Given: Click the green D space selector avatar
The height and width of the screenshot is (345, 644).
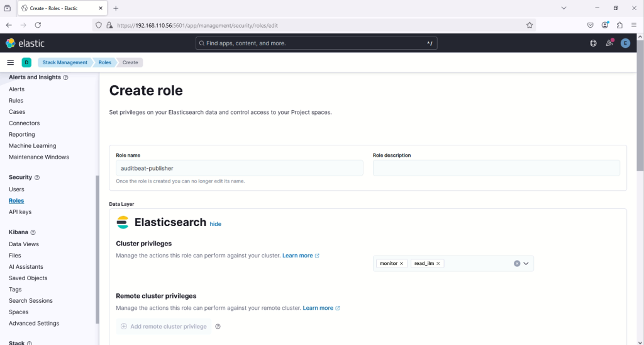Looking at the screenshot, I should (x=26, y=62).
